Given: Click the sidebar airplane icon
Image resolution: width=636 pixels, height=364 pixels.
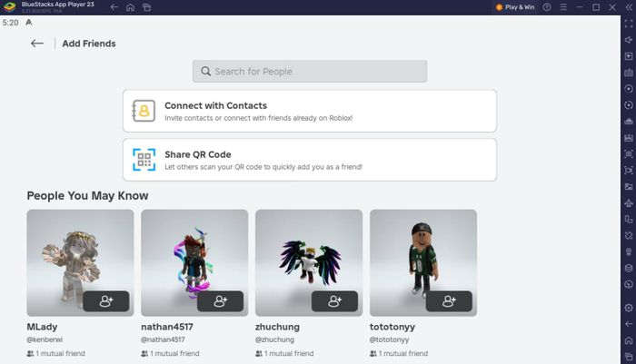Looking at the screenshot, I should coord(629,203).
